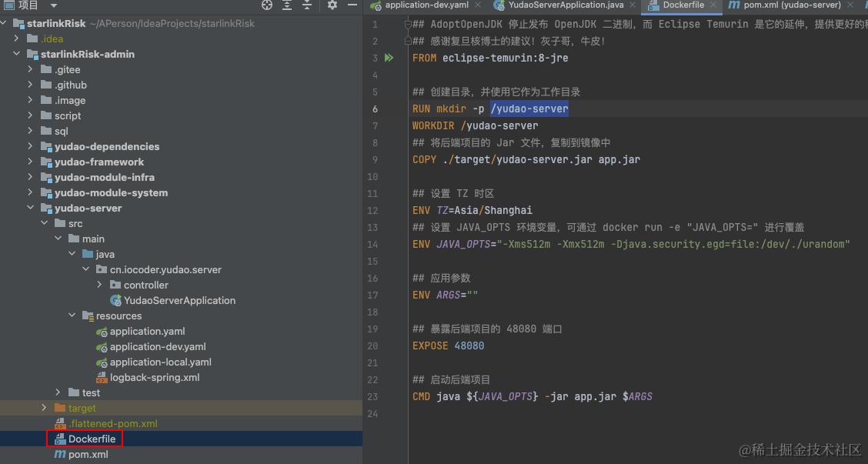Click the locate/select opened file target icon

[x=267, y=5]
